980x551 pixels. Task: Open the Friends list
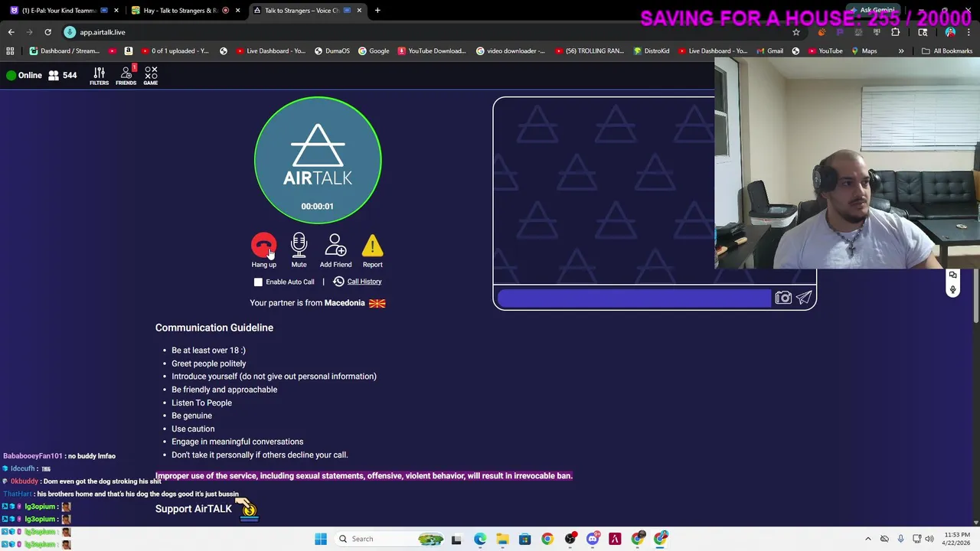(126, 75)
